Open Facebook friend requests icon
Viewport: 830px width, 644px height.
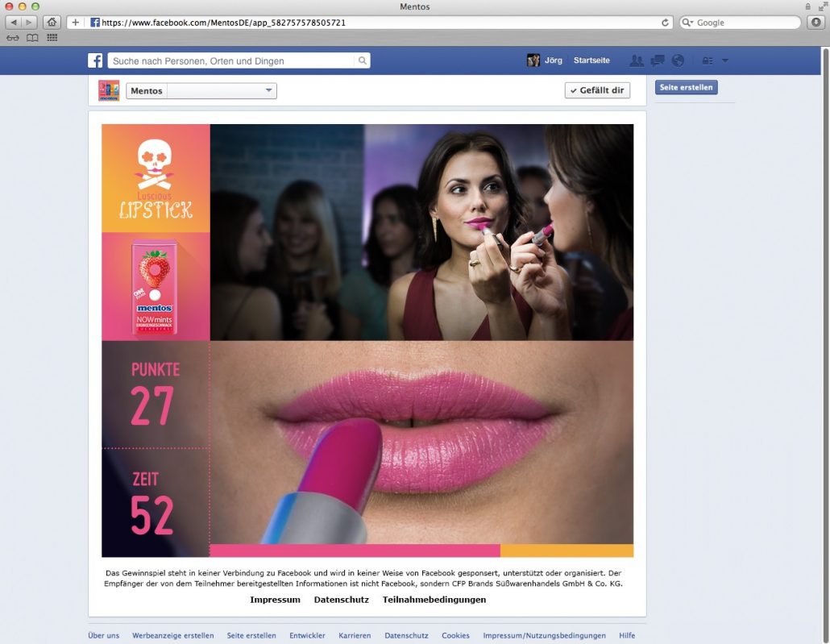[x=637, y=61]
